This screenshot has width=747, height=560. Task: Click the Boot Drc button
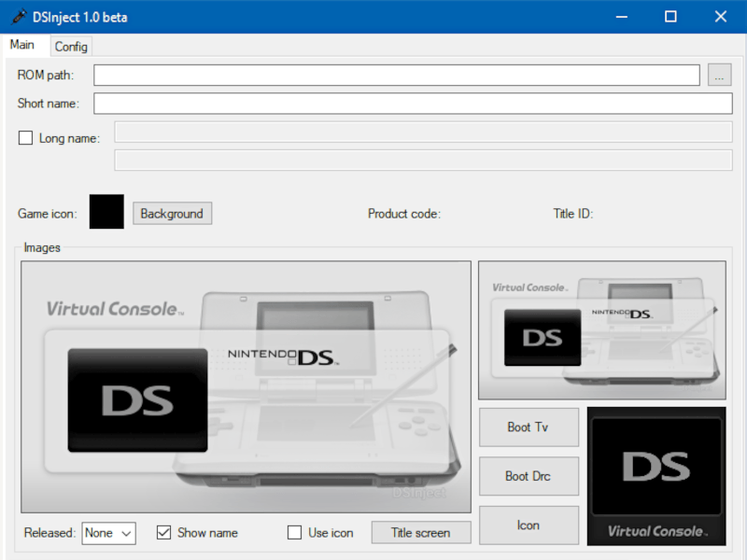point(529,476)
